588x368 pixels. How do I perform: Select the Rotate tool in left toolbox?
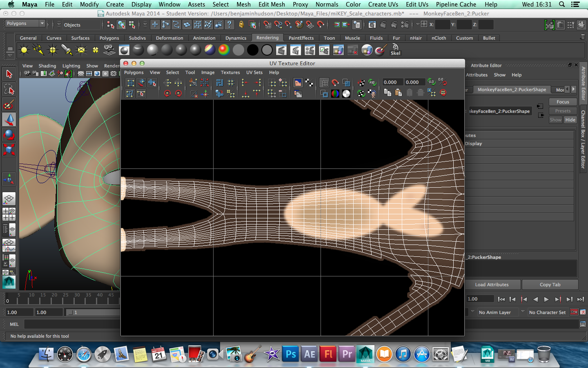[9, 135]
